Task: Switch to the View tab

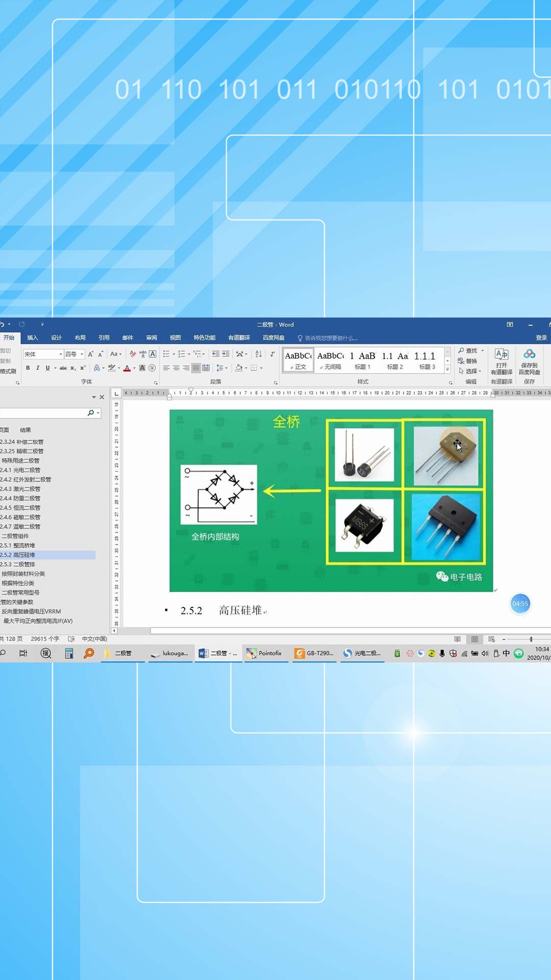Action: (176, 338)
